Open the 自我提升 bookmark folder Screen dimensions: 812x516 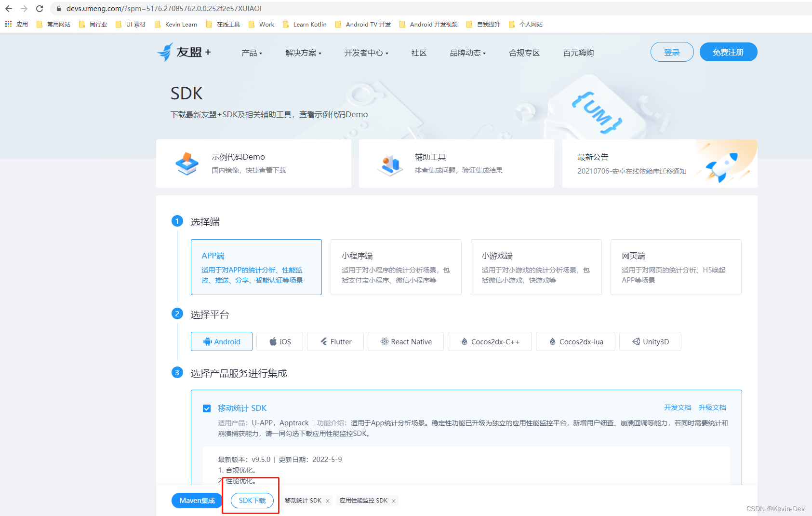(483, 24)
